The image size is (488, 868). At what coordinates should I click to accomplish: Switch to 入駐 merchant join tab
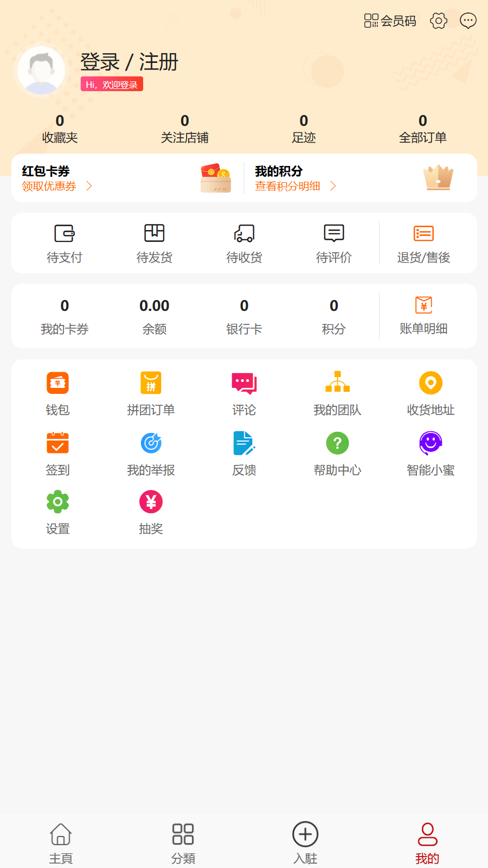[x=305, y=844]
